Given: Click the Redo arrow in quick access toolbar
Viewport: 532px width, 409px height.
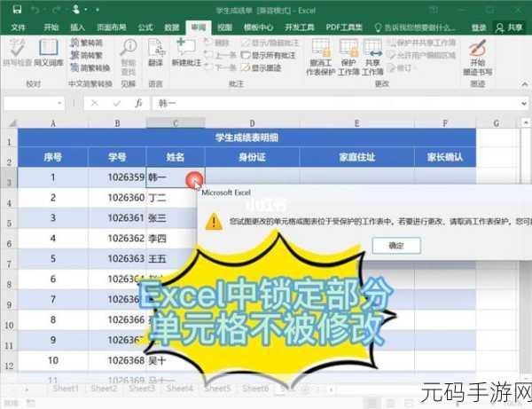Looking at the screenshot, I should pos(57,10).
